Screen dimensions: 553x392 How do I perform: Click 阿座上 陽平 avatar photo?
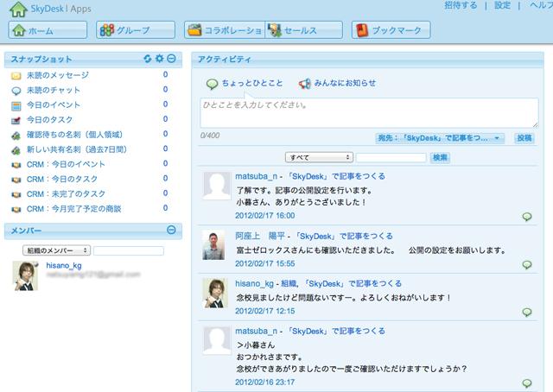point(213,245)
